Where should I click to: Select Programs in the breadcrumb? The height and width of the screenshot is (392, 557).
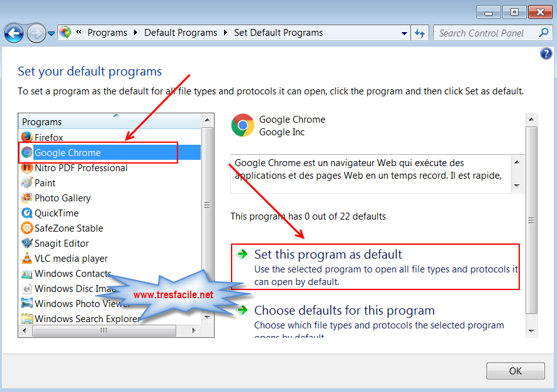pyautogui.click(x=107, y=33)
